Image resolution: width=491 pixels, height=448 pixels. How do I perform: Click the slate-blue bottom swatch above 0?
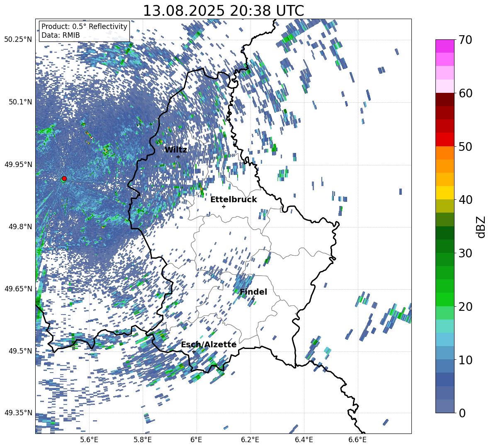pyautogui.click(x=445, y=406)
